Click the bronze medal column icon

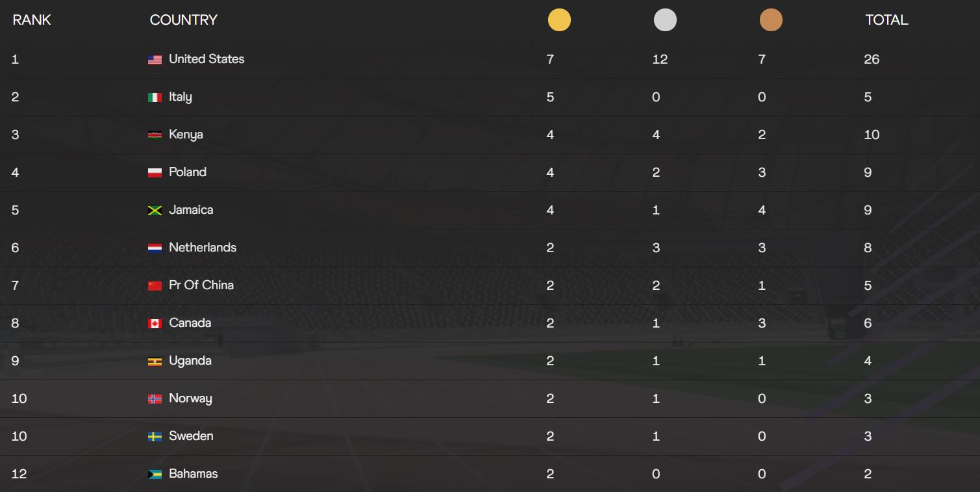click(771, 20)
